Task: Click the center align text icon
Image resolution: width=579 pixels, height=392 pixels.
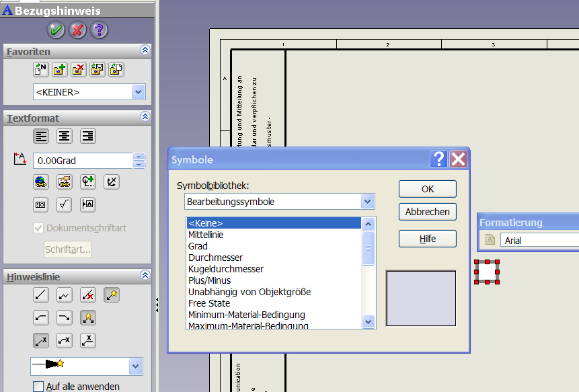Action: (x=65, y=136)
